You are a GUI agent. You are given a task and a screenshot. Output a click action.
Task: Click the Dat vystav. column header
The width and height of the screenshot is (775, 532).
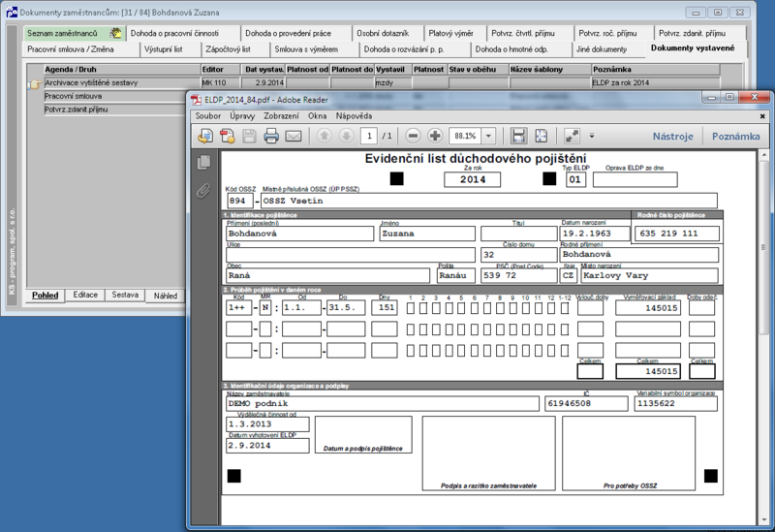pyautogui.click(x=264, y=69)
